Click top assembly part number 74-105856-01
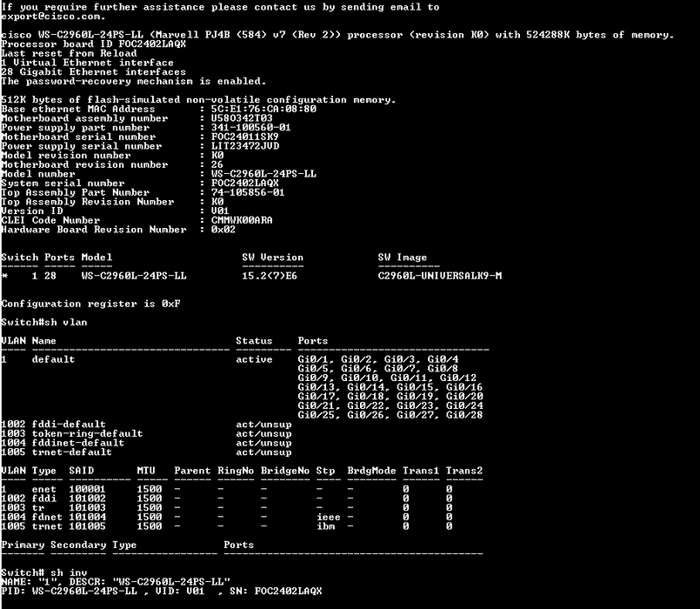This screenshot has width=700, height=609. [x=248, y=193]
